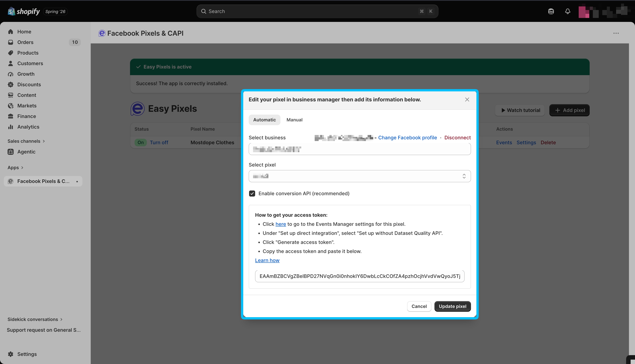The height and width of the screenshot is (364, 635).
Task: Click the Shopify logo
Action: coord(24,11)
